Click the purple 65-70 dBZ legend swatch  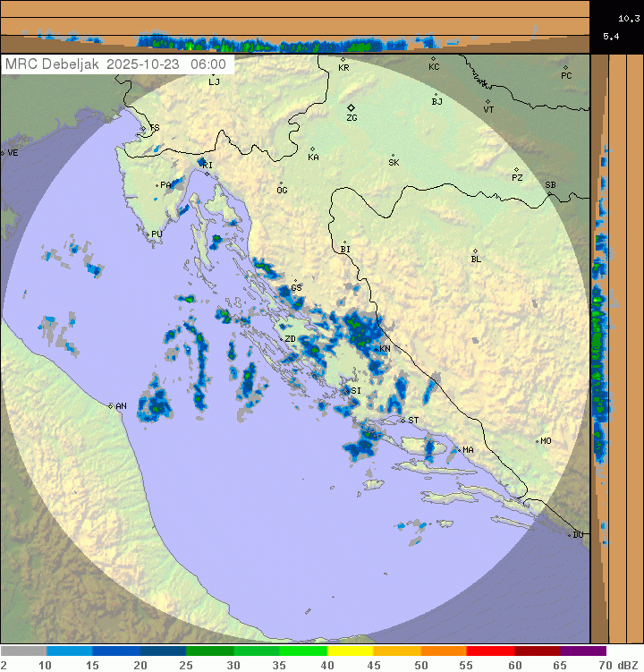[x=583, y=651]
